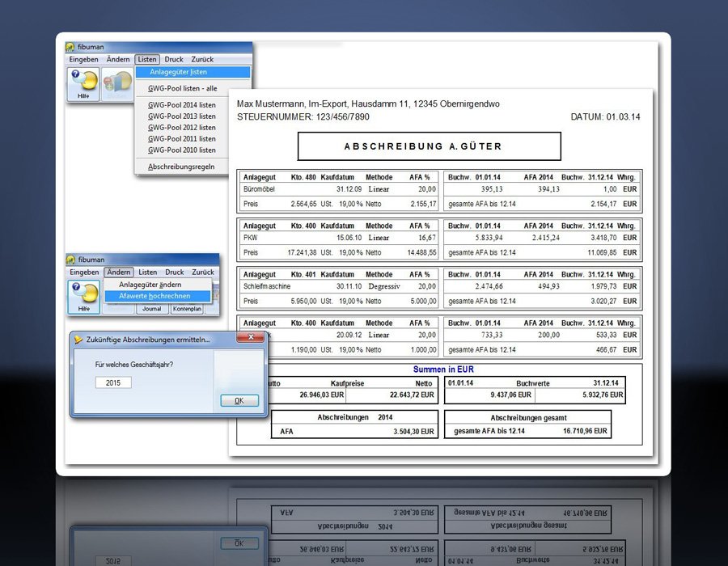Choose 'Anlagegüter ändern' menu entry
Image resolution: width=728 pixels, height=566 pixels.
tap(150, 285)
